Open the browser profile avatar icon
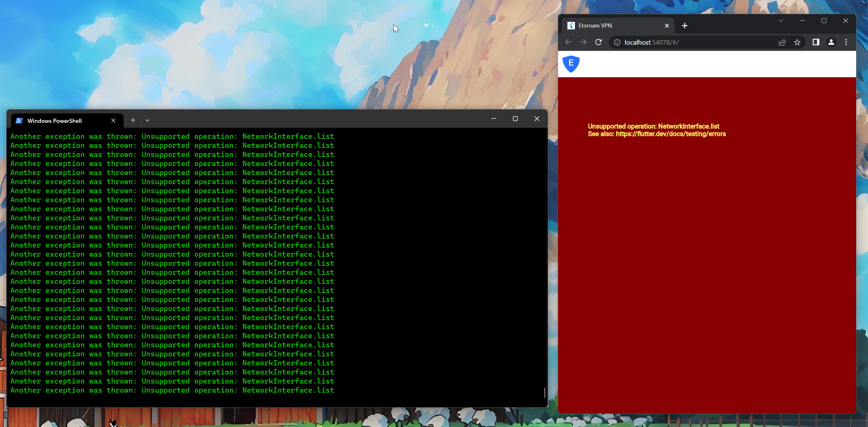This screenshot has width=868, height=427. [x=831, y=42]
